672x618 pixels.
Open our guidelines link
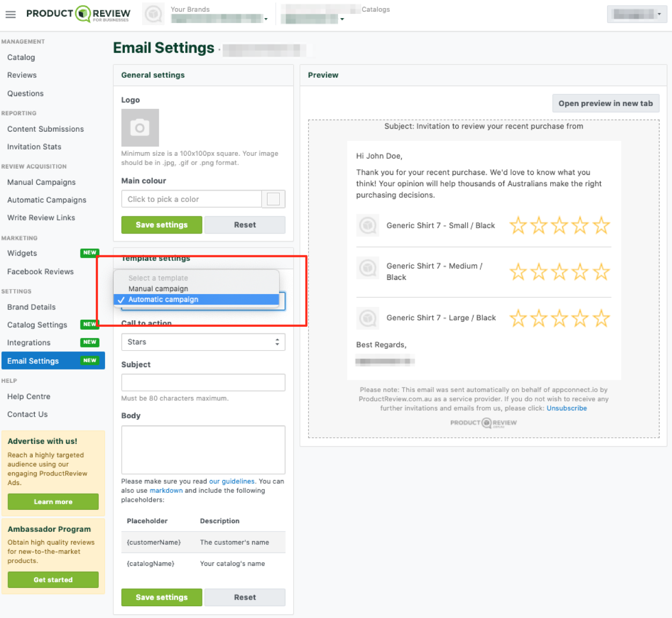pyautogui.click(x=232, y=481)
